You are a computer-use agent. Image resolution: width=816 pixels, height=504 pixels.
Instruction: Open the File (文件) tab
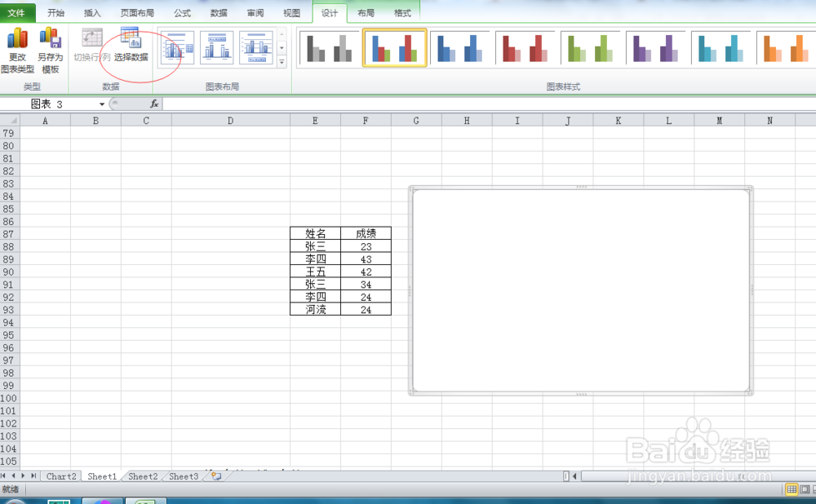(x=17, y=13)
